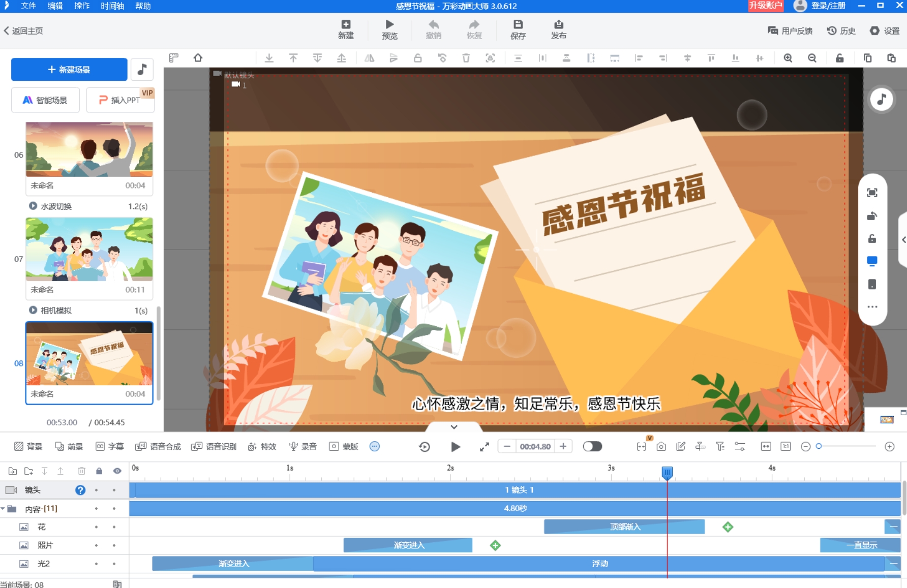The height and width of the screenshot is (588, 907).
Task: Click the home icon in canvas toolbar
Action: (x=198, y=58)
